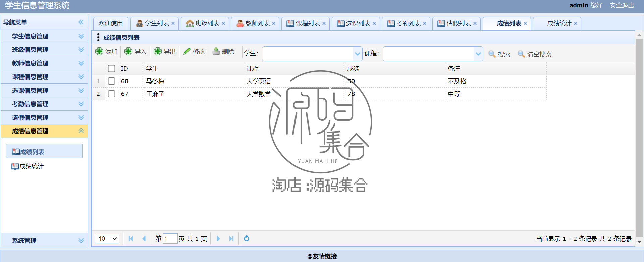Click the page number input field
The image size is (644, 262).
(x=170, y=239)
